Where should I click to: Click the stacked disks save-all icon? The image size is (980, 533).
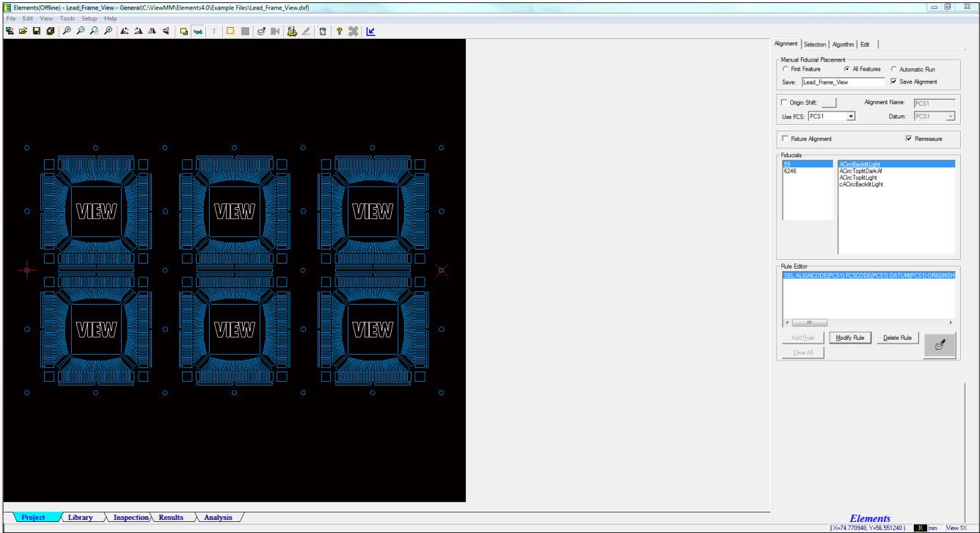[50, 31]
